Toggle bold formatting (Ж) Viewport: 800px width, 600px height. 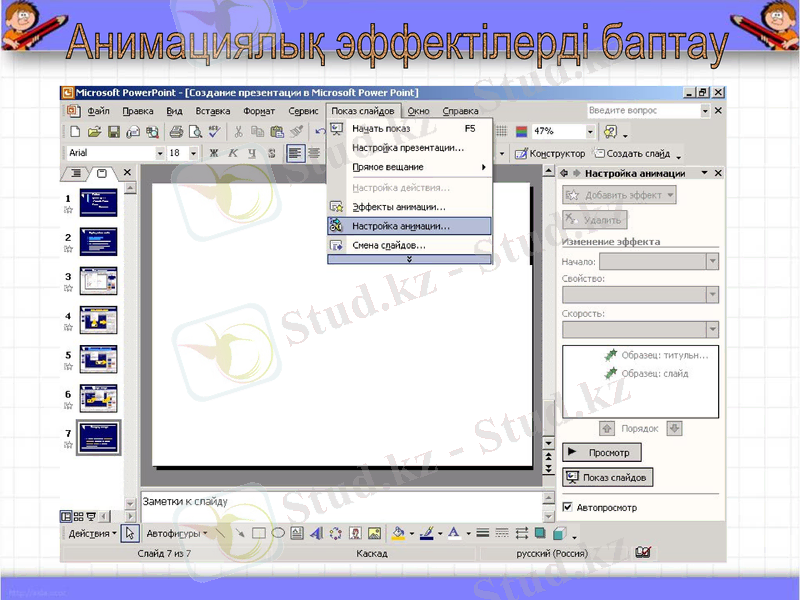[213, 154]
